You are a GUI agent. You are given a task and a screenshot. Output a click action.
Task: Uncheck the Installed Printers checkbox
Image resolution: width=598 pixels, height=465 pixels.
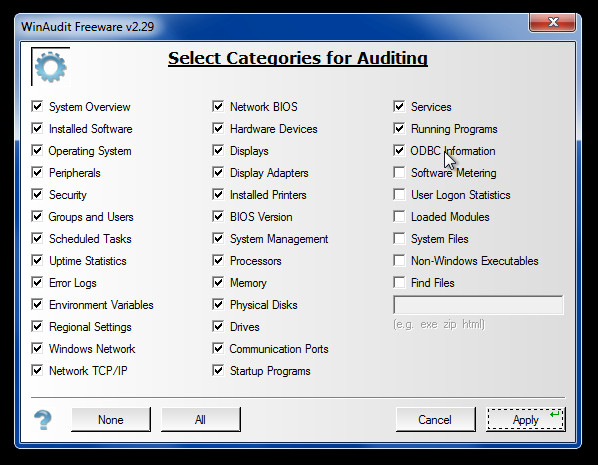coord(218,195)
